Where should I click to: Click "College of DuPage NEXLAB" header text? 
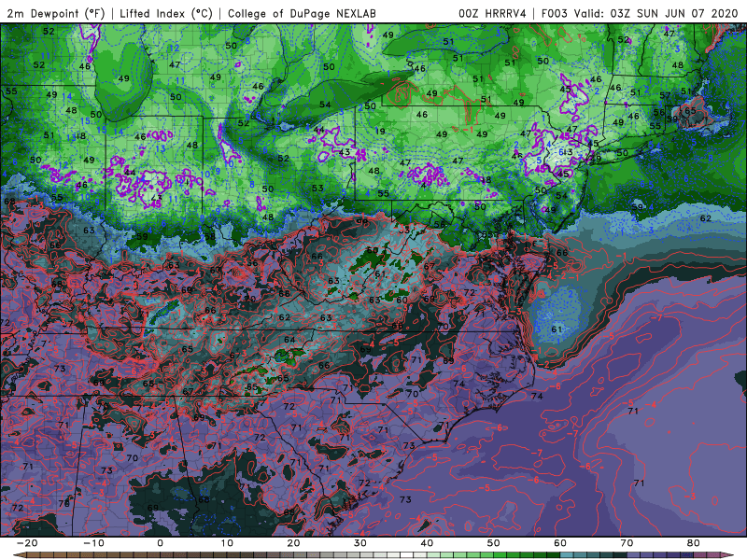click(x=302, y=13)
